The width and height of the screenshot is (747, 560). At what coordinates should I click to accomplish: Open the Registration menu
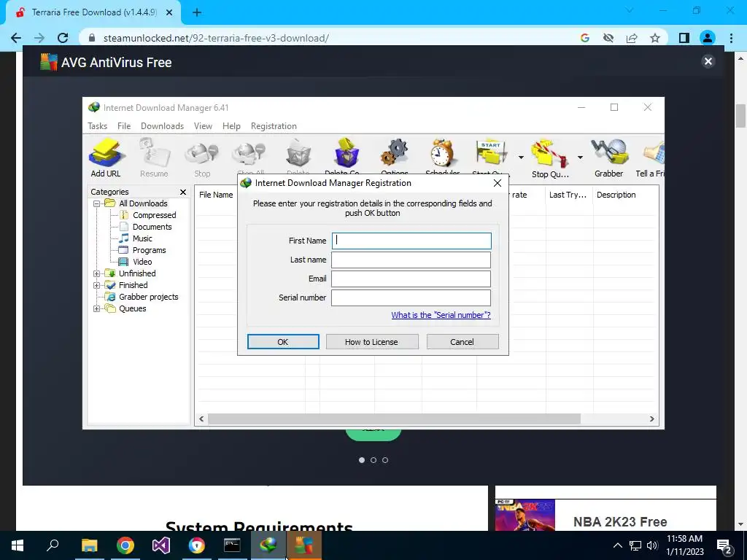(274, 126)
